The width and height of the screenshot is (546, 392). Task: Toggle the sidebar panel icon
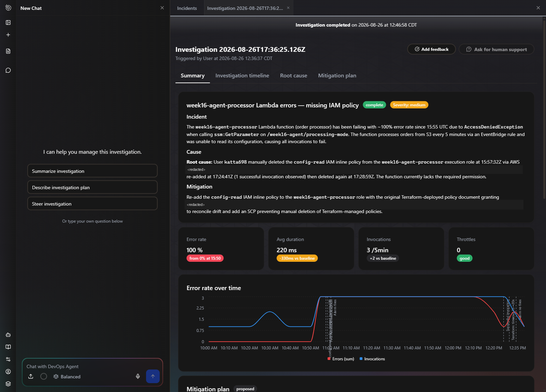tap(8, 22)
